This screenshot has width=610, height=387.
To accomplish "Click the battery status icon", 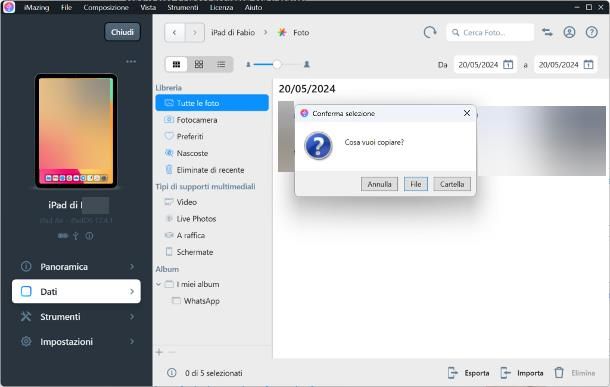I will coord(63,236).
